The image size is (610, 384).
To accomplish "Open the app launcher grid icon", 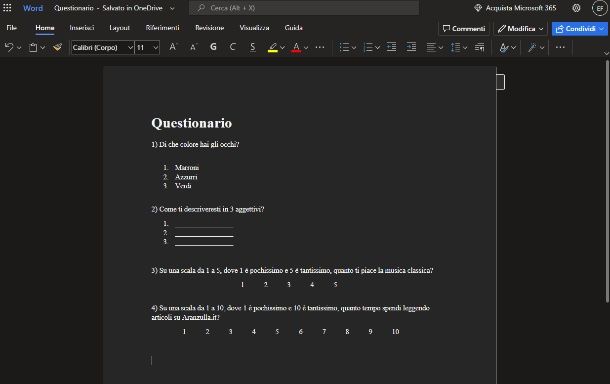I will tap(7, 8).
